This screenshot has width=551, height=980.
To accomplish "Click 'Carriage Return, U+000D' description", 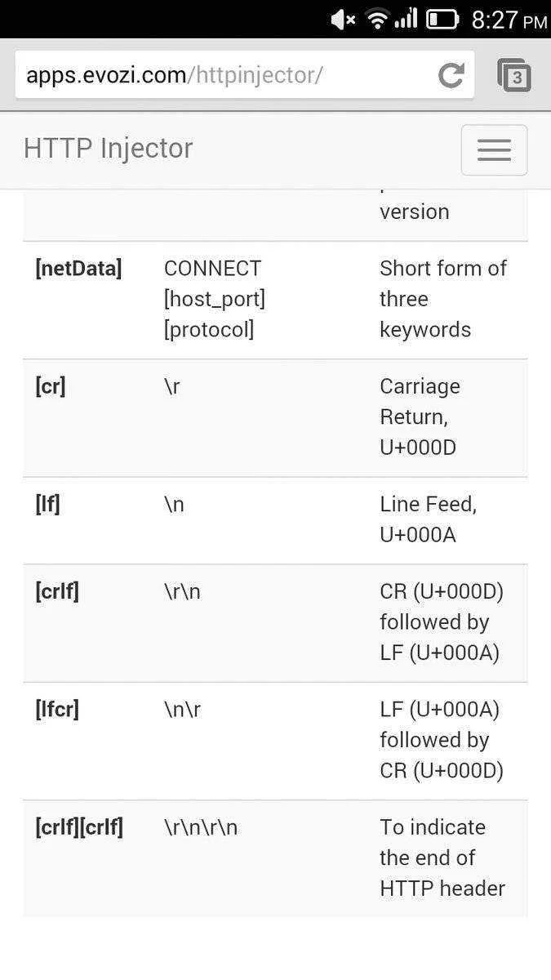I will [420, 417].
